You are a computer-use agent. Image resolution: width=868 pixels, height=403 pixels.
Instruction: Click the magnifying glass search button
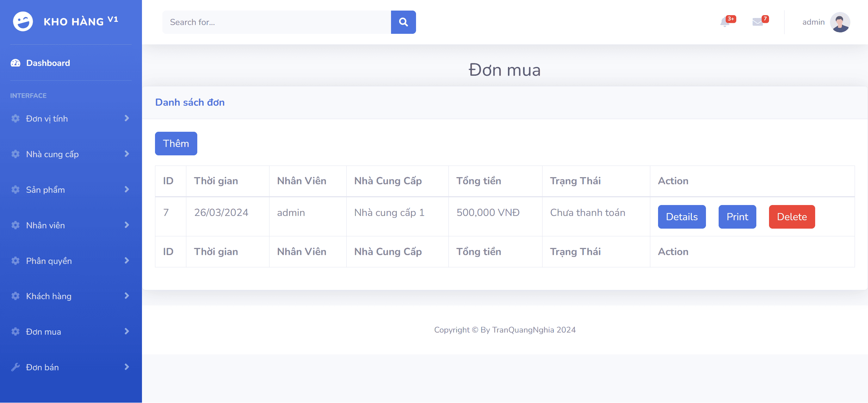pyautogui.click(x=403, y=22)
